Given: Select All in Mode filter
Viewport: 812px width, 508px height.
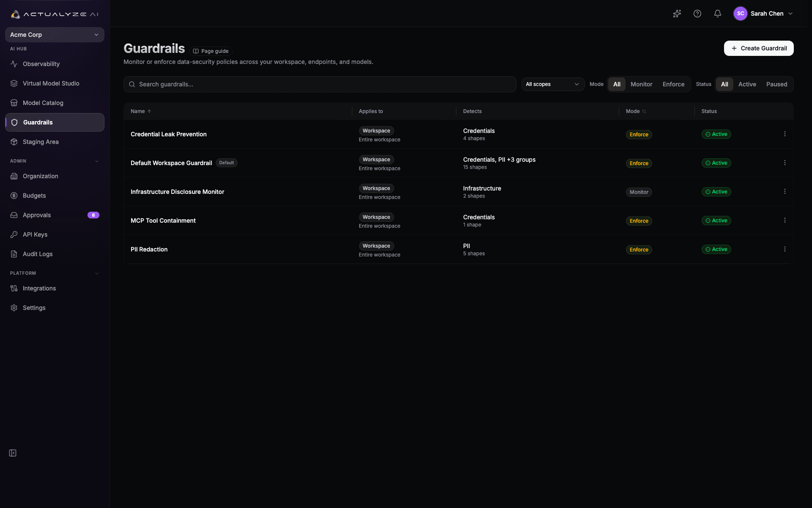Looking at the screenshot, I should pos(617,84).
